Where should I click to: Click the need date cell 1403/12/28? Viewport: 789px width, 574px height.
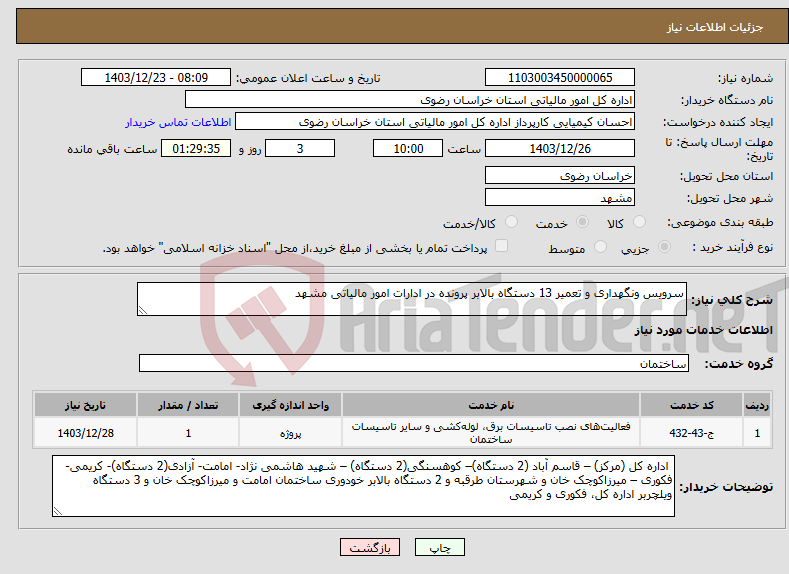point(86,433)
